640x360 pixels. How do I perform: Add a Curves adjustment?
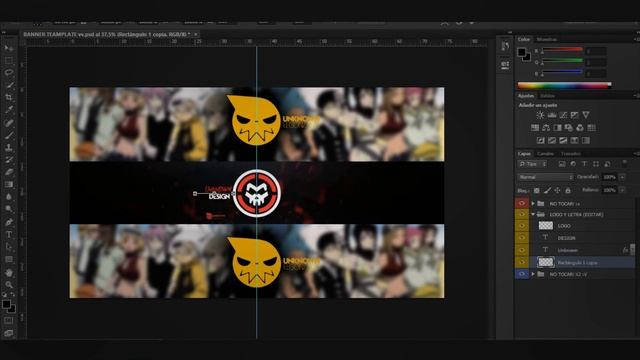pos(563,115)
